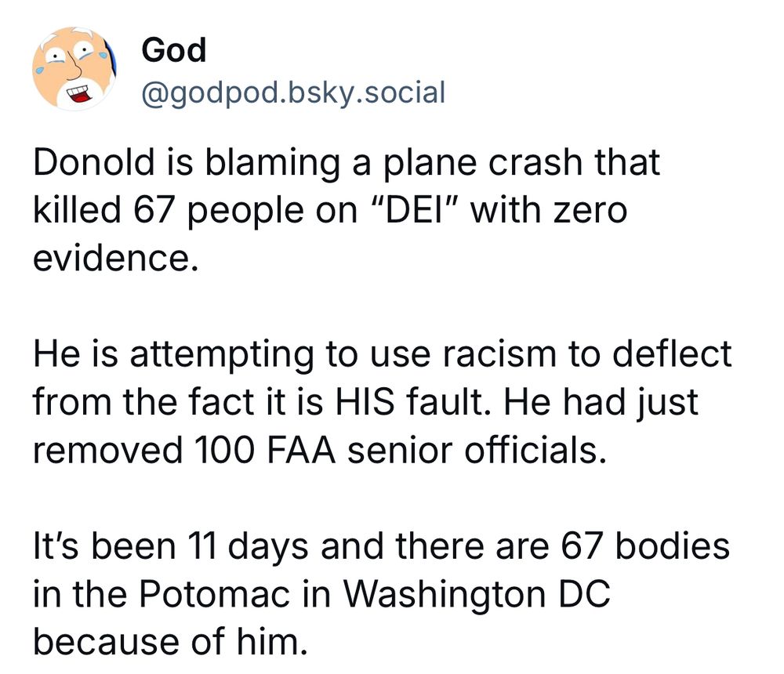This screenshot has height=674, width=784.
Task: Click the words Washington DC
Action: (477, 595)
